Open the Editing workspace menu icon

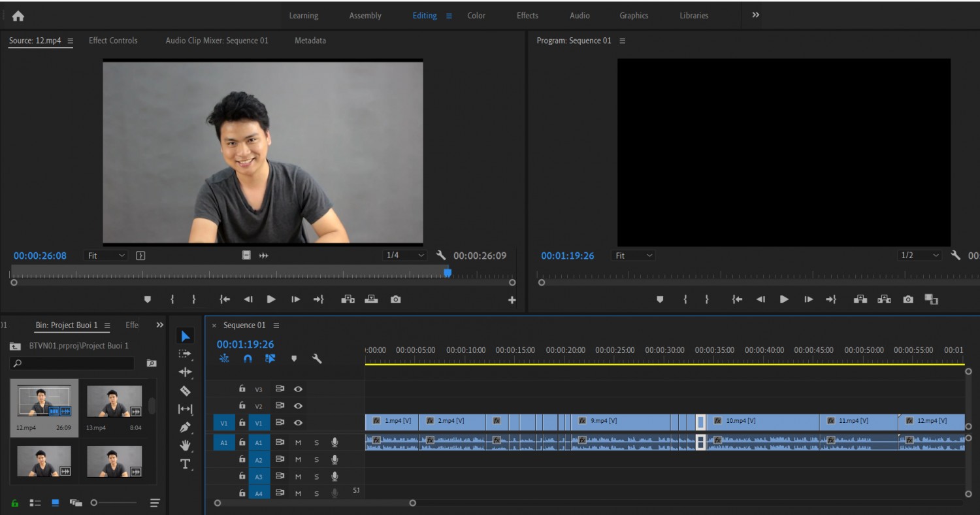coord(449,16)
